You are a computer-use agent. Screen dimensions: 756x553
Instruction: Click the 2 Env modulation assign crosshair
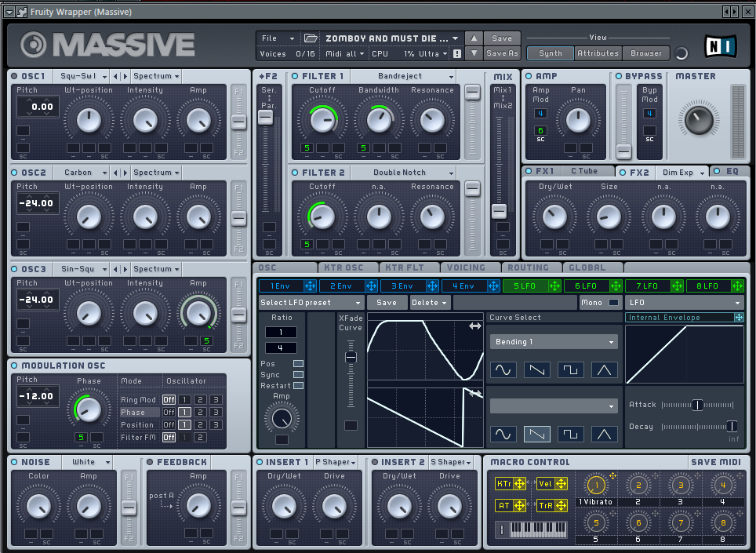[x=371, y=286]
